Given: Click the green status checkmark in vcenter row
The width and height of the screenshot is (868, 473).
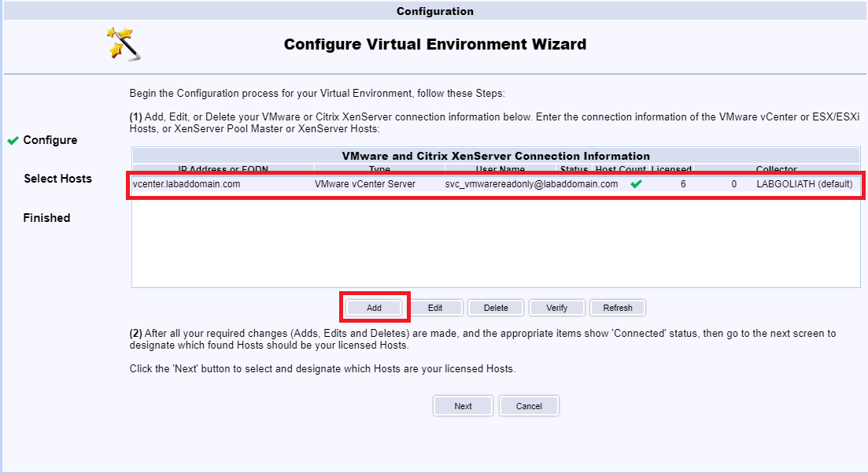Looking at the screenshot, I should (x=636, y=184).
